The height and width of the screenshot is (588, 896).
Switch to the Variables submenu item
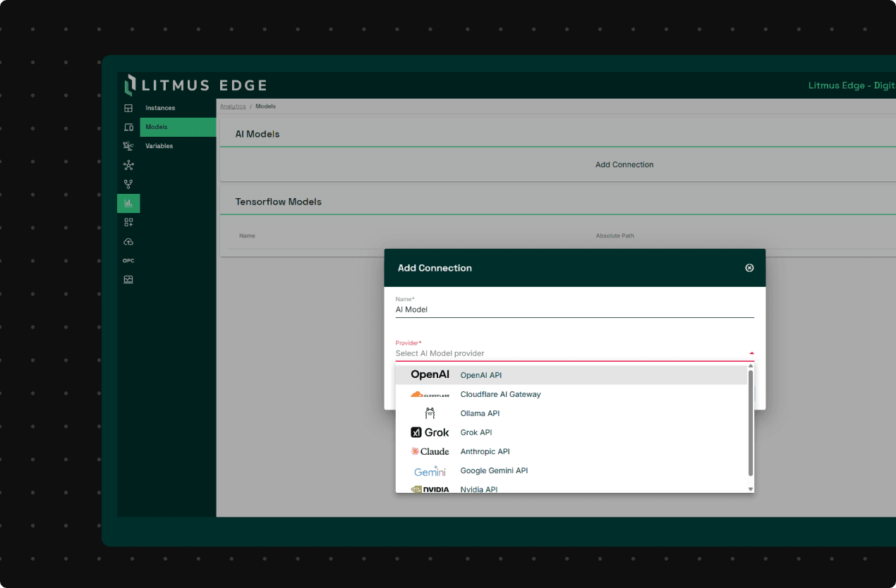pos(159,146)
